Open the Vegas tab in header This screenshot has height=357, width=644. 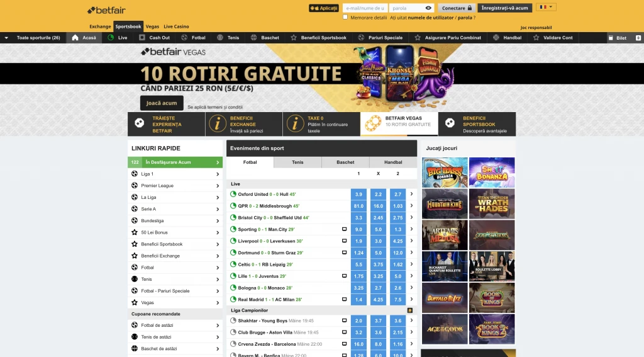[x=152, y=26]
